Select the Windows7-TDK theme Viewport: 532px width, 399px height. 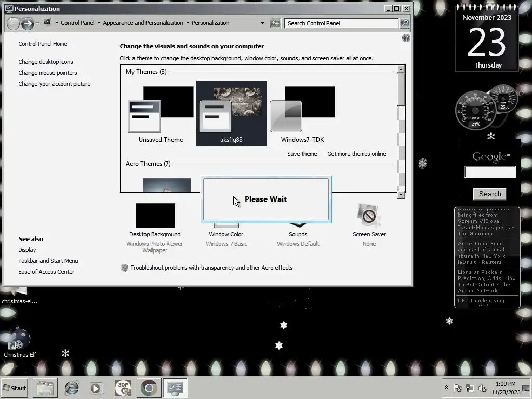point(302,113)
